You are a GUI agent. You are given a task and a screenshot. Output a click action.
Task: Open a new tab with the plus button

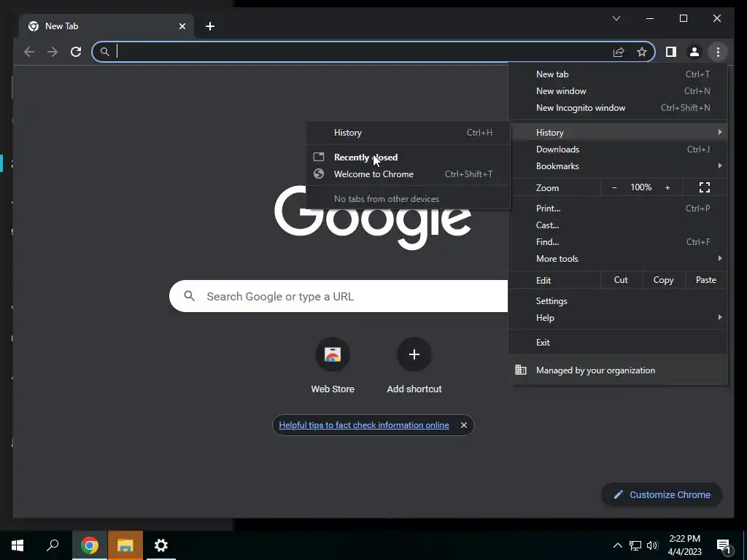210,26
